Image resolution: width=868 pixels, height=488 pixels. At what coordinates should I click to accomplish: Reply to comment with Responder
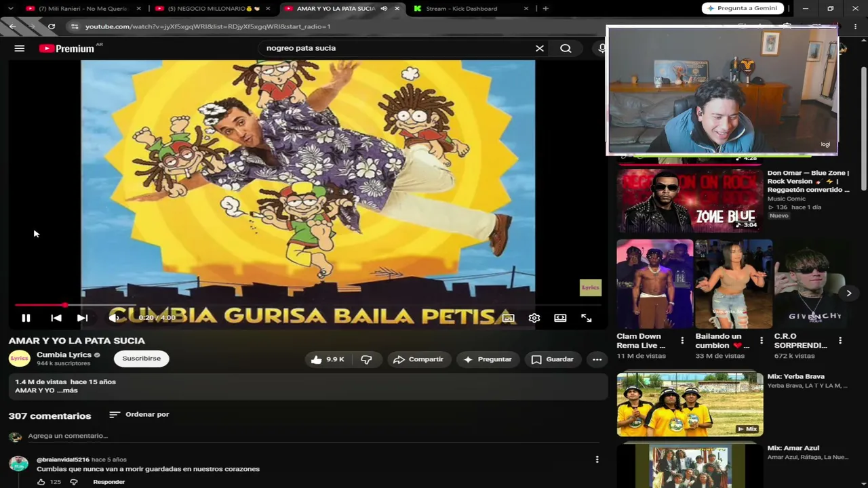[x=108, y=482]
